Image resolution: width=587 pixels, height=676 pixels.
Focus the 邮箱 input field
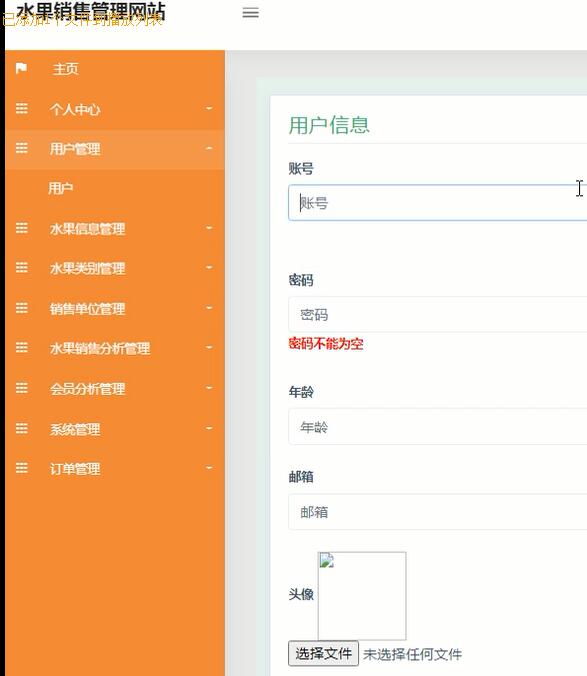coord(437,512)
